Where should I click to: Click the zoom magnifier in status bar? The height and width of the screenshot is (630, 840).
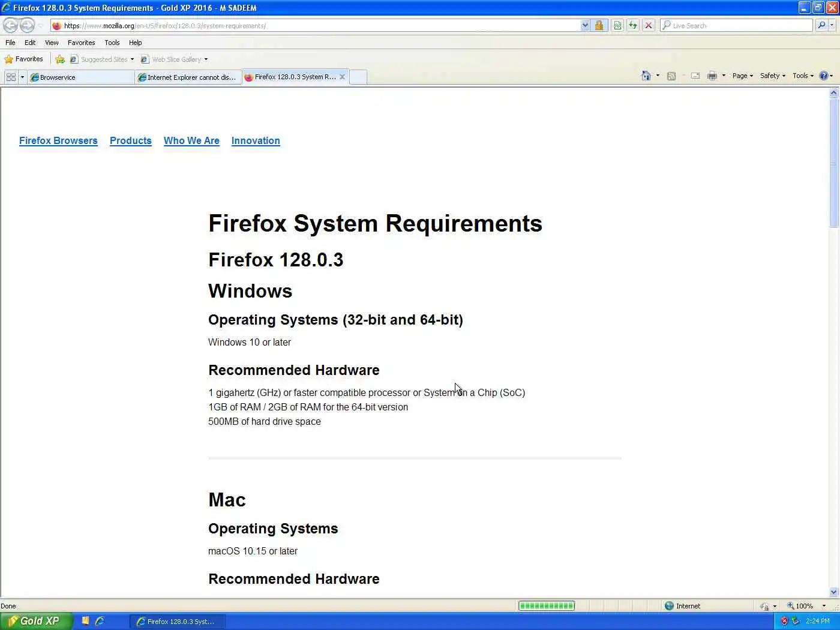click(791, 606)
